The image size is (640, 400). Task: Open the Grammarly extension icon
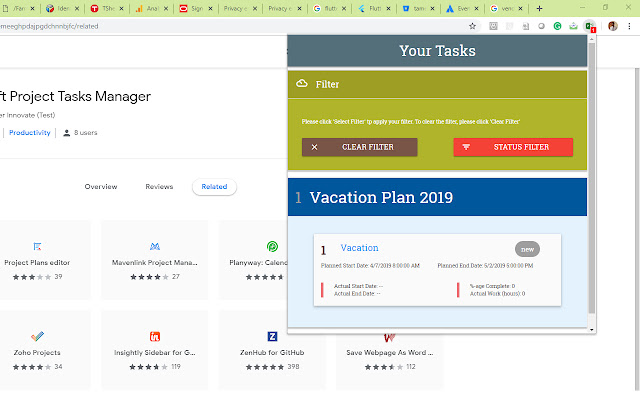(x=557, y=26)
